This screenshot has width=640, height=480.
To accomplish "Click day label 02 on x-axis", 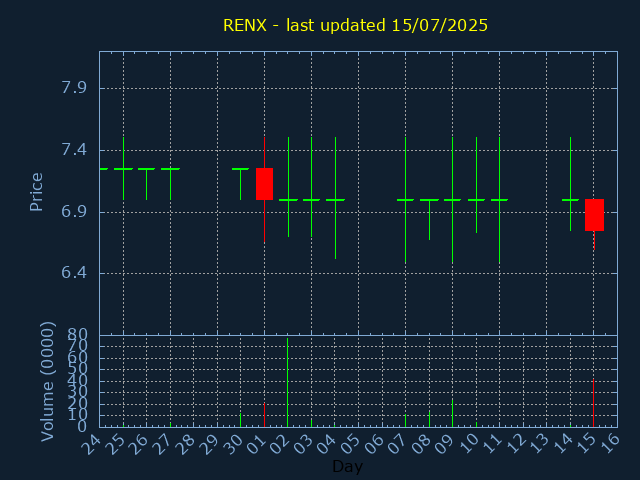I will click(279, 444).
